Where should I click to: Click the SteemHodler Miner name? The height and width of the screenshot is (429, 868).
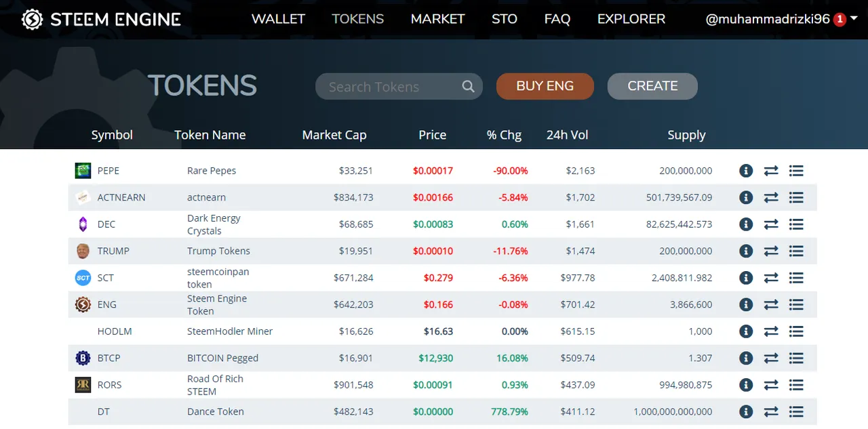click(230, 331)
